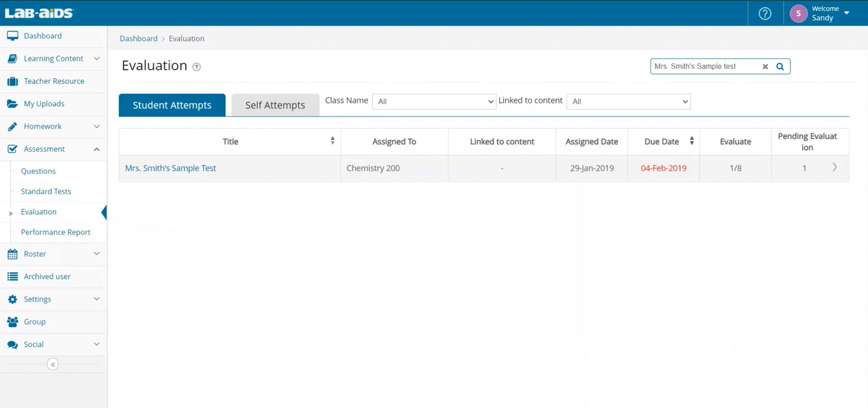The image size is (868, 408).
Task: Click the My Uploads folder icon
Action: pos(13,104)
